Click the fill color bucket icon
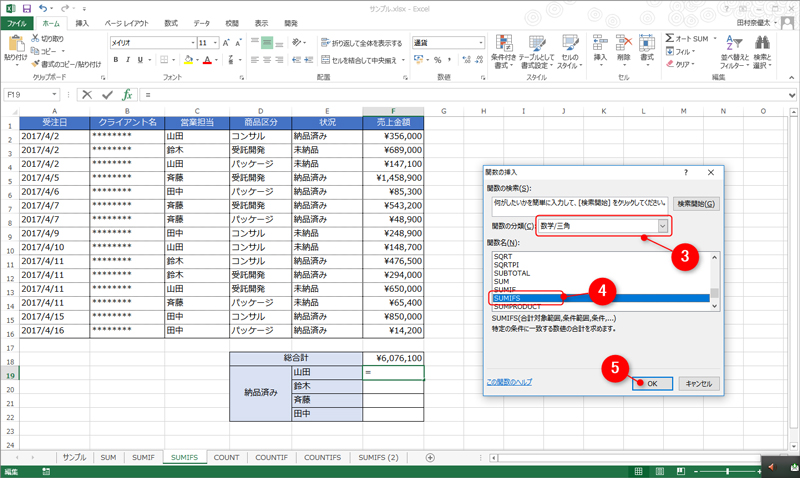Image resolution: width=800 pixels, height=478 pixels. [x=188, y=60]
